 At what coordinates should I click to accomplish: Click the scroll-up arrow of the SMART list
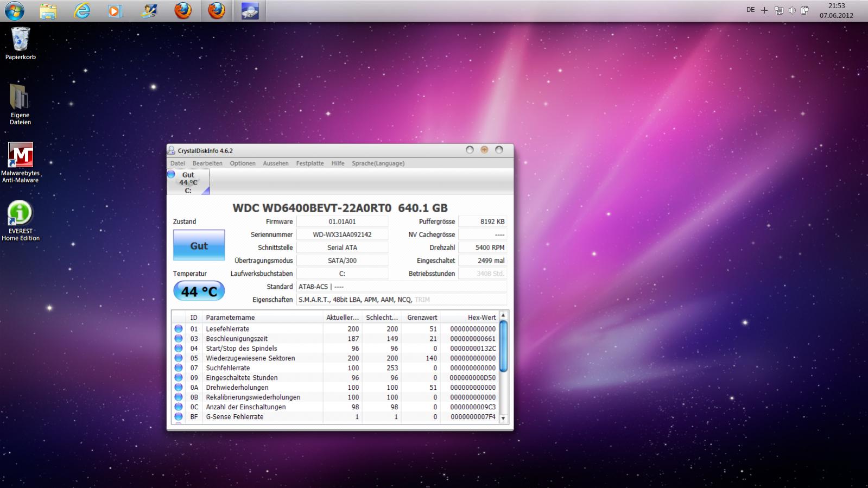click(x=503, y=315)
